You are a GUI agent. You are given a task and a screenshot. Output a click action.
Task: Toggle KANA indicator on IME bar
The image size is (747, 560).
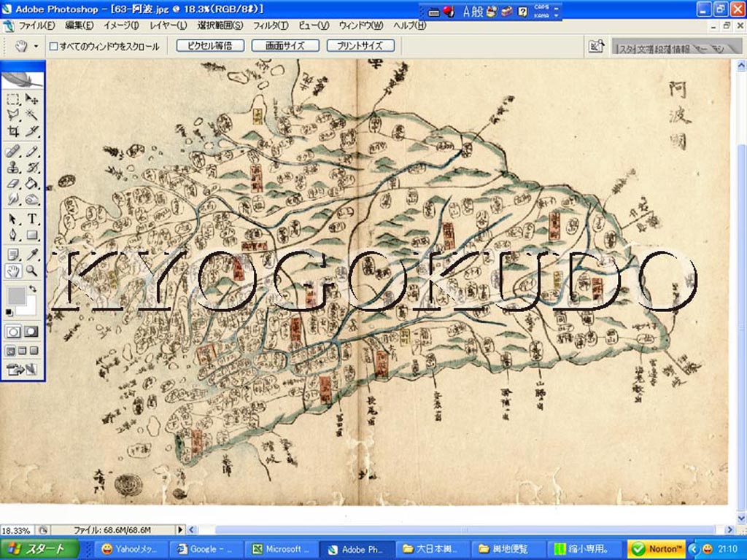tap(541, 15)
